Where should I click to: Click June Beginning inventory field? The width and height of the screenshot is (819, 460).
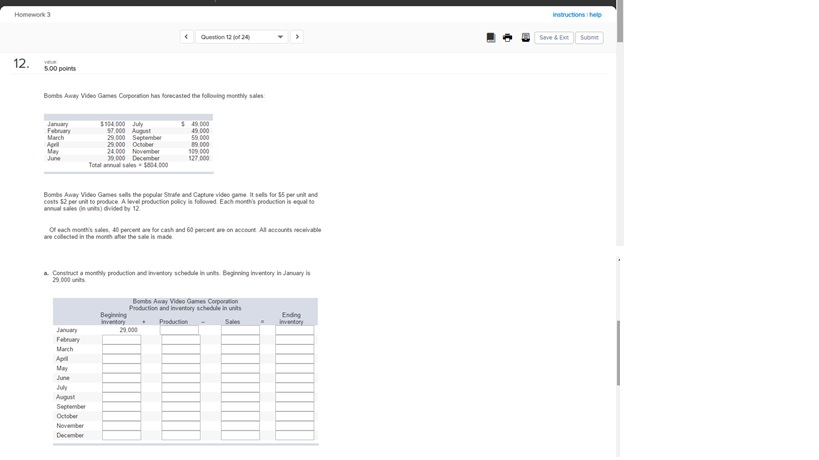click(x=122, y=378)
